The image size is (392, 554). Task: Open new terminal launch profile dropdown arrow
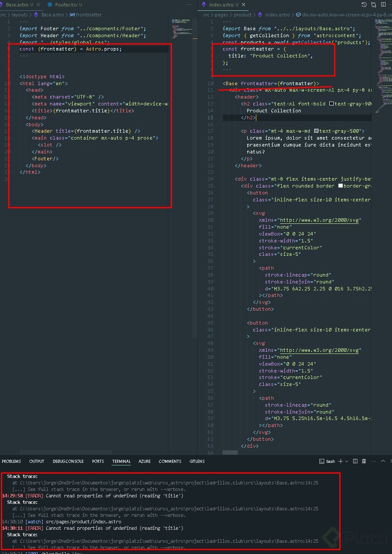point(347,462)
